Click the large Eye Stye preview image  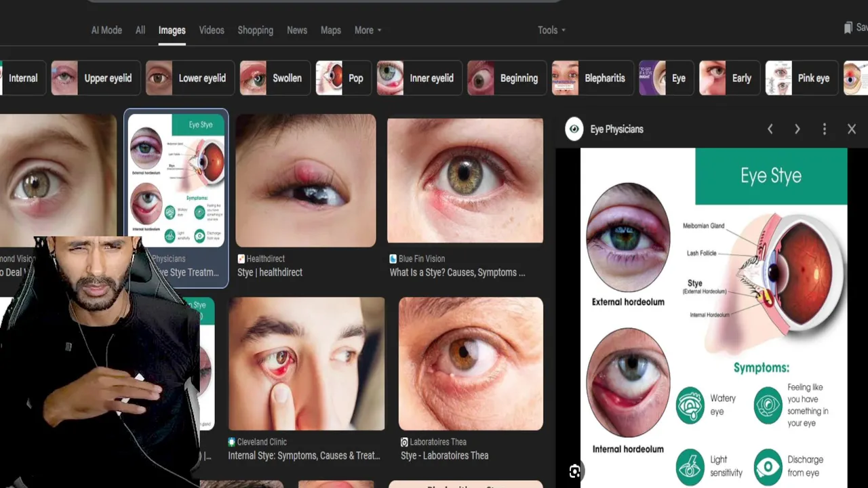click(713, 317)
